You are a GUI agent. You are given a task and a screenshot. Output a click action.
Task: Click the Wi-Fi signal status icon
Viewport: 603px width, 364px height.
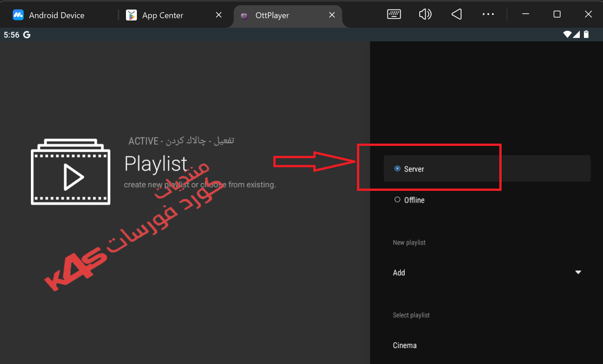click(x=567, y=34)
